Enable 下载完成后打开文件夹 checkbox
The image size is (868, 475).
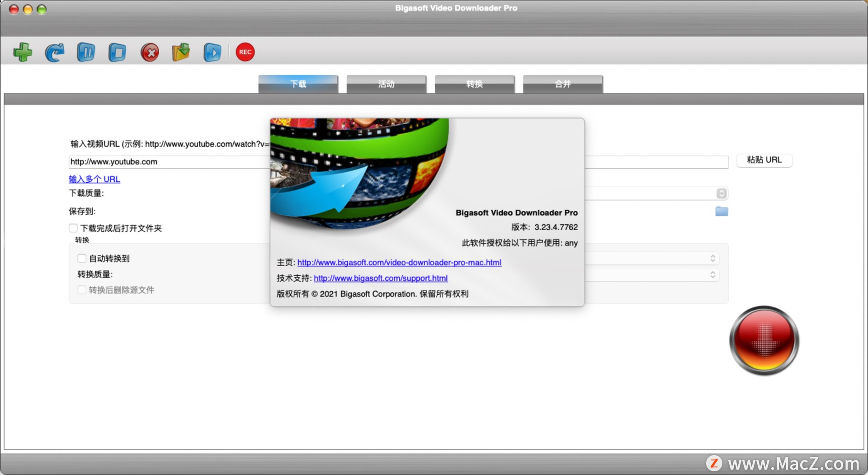click(73, 228)
